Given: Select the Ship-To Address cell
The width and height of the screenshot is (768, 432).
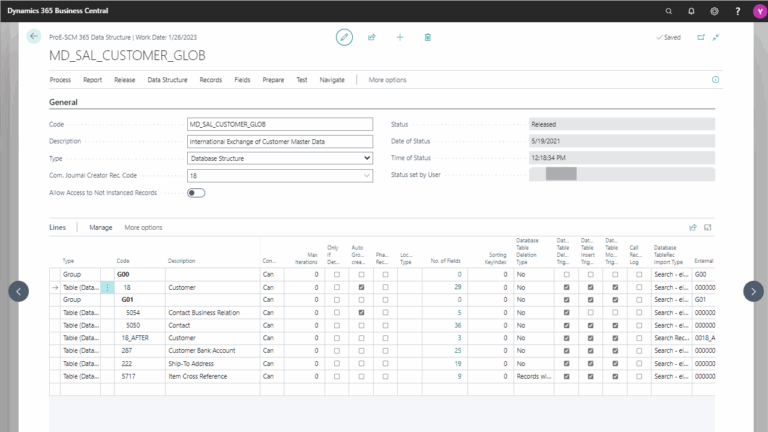Looking at the screenshot, I should [x=213, y=363].
